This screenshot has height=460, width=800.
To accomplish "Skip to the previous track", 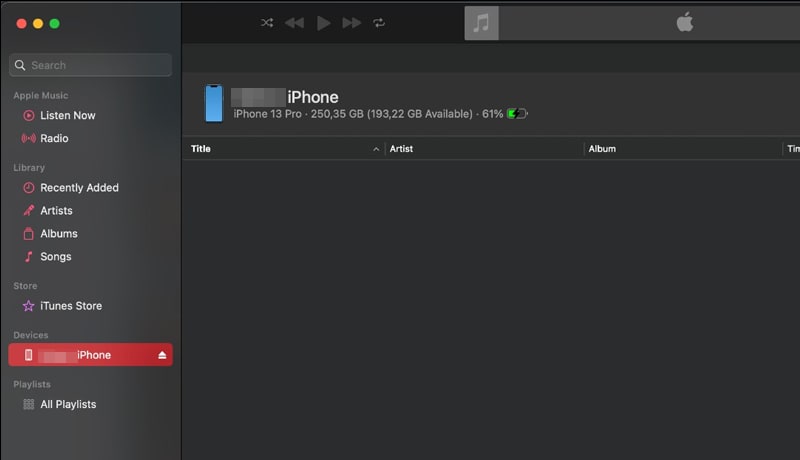I will point(294,22).
